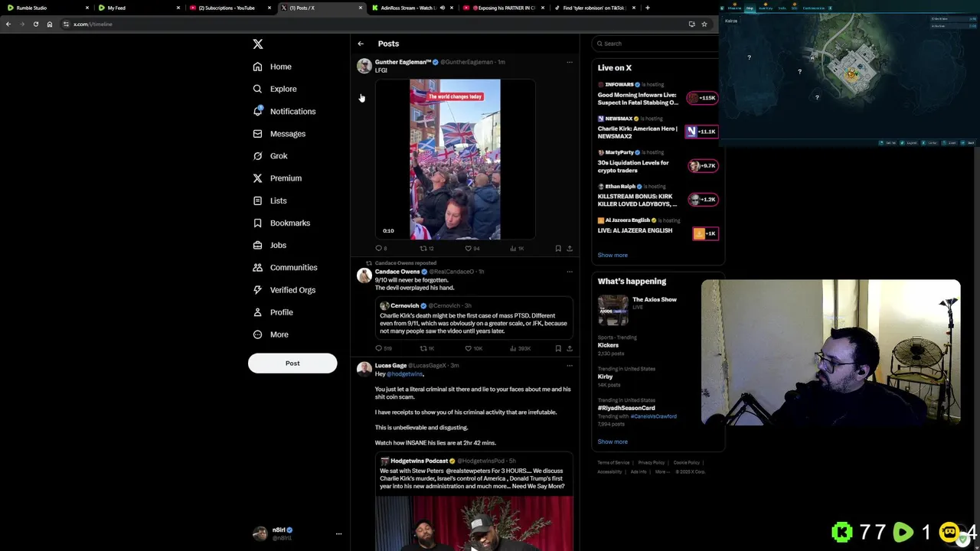Like the Gunther Eagleman post
The width and height of the screenshot is (980, 551).
(x=472, y=249)
